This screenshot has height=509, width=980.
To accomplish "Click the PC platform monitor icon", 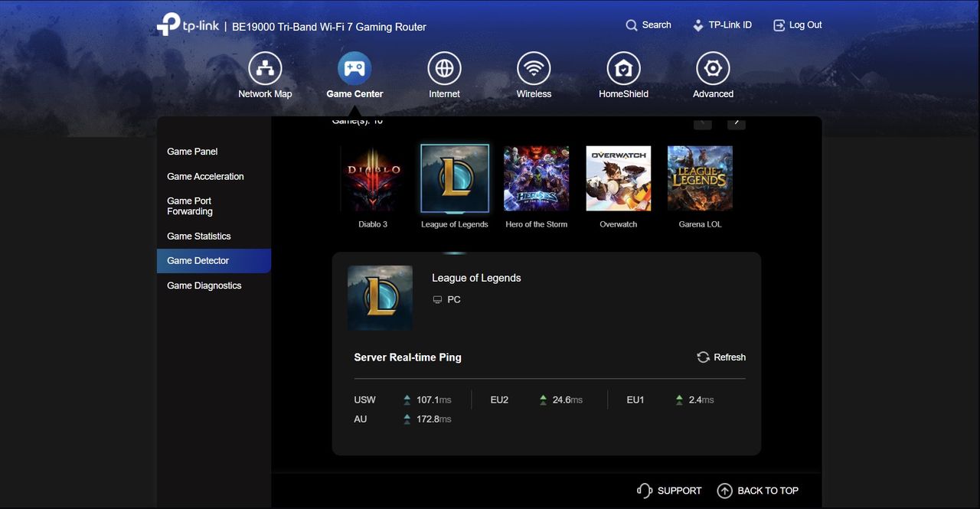I will click(437, 300).
